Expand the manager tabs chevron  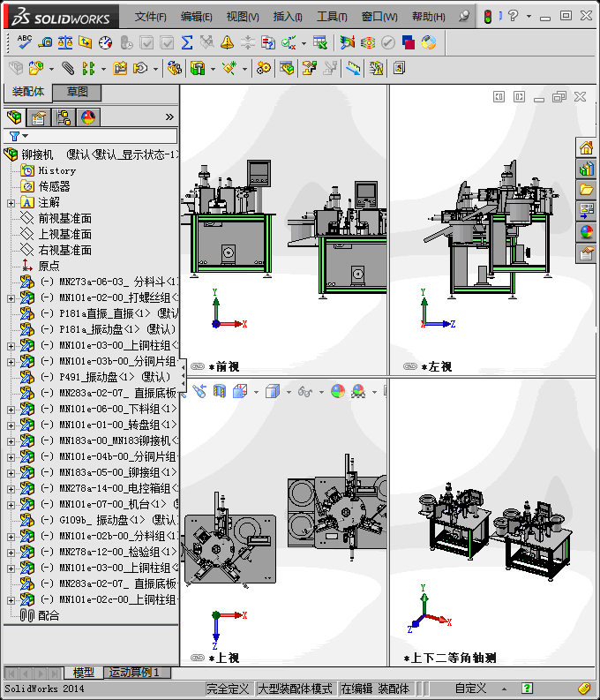pos(169,117)
